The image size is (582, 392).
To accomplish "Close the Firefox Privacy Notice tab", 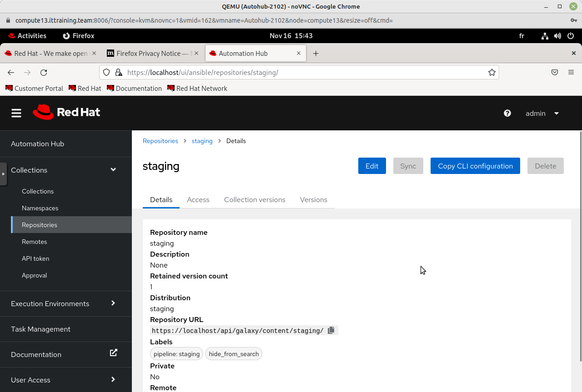I will [196, 53].
